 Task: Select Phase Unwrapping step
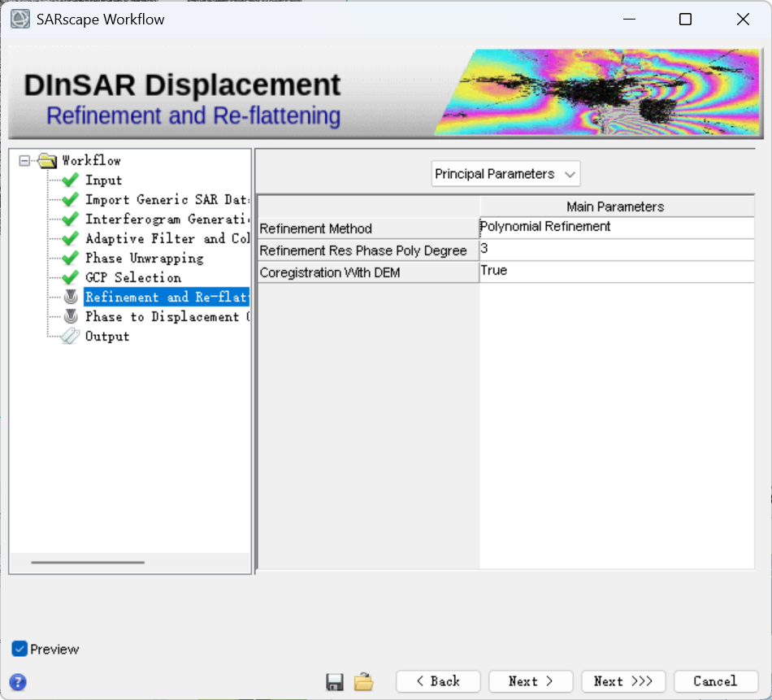[145, 258]
